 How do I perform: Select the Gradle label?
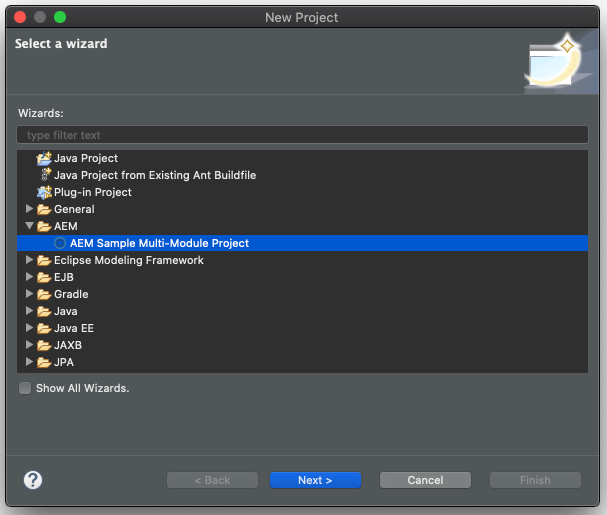[x=71, y=294]
